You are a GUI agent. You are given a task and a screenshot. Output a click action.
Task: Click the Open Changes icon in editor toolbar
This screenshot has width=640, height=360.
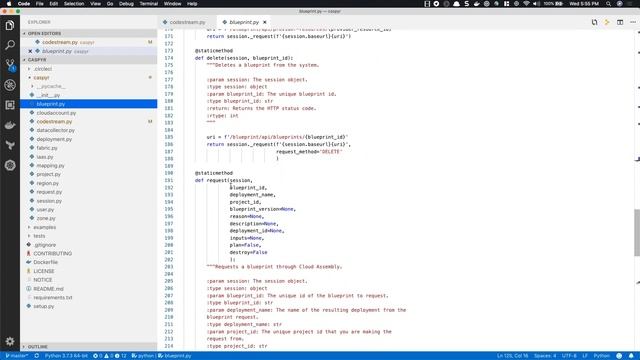[594, 22]
